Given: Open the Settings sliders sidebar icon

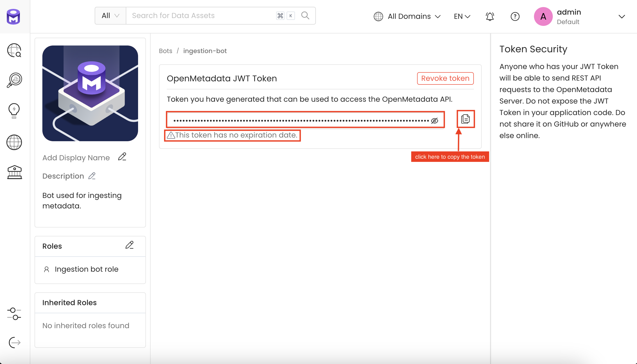Looking at the screenshot, I should pos(14,314).
